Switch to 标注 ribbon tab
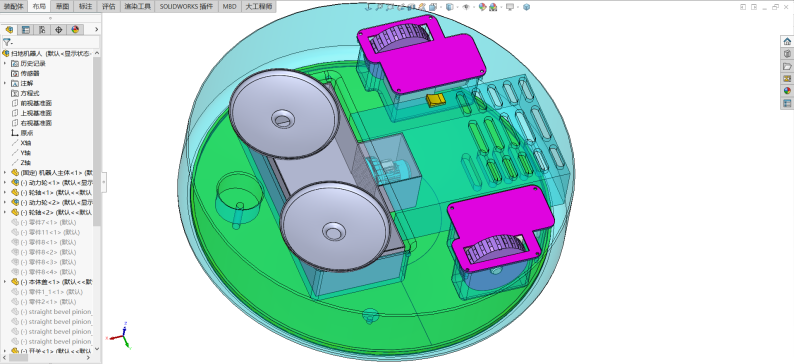This screenshot has height=364, width=794. click(86, 7)
